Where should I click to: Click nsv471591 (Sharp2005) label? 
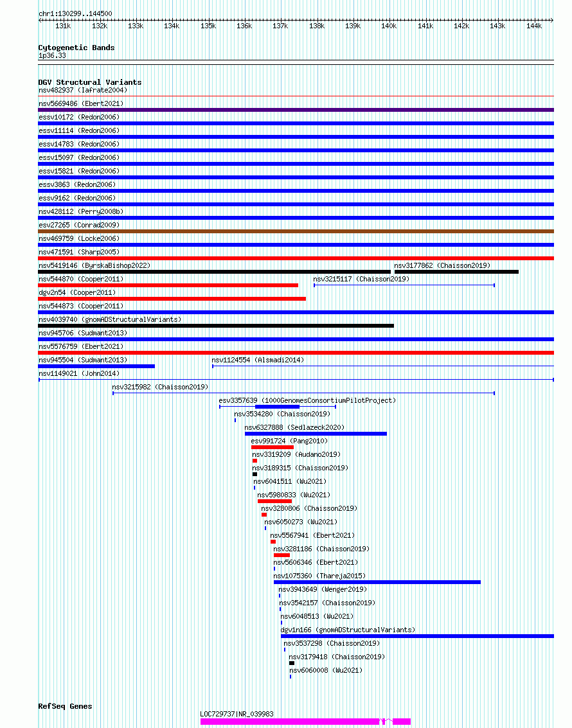click(x=79, y=252)
